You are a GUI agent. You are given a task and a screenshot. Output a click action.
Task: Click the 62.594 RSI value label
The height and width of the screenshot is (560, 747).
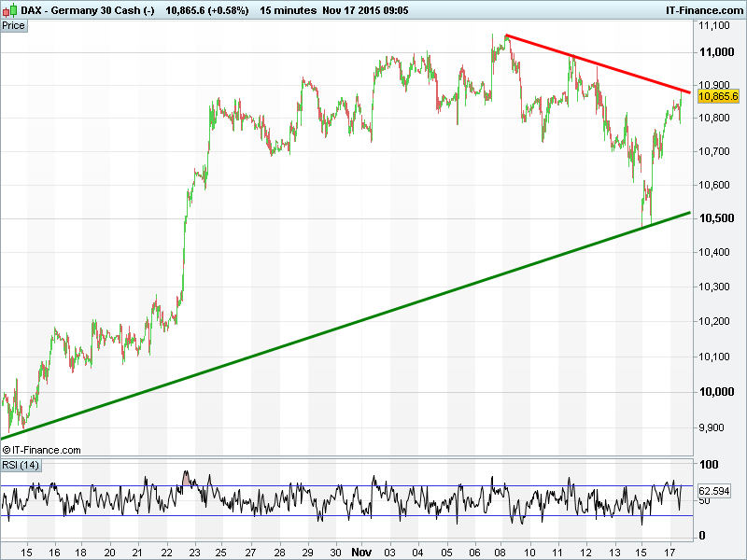coord(714,490)
